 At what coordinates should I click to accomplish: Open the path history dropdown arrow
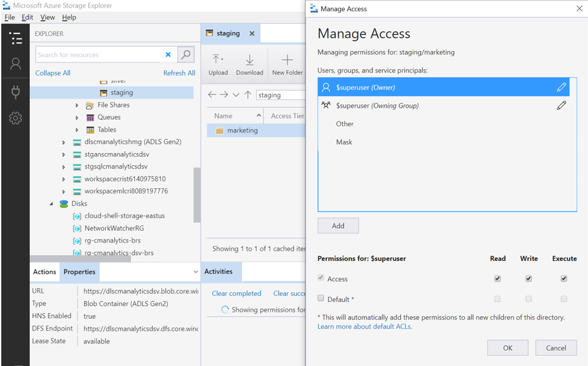pyautogui.click(x=236, y=95)
